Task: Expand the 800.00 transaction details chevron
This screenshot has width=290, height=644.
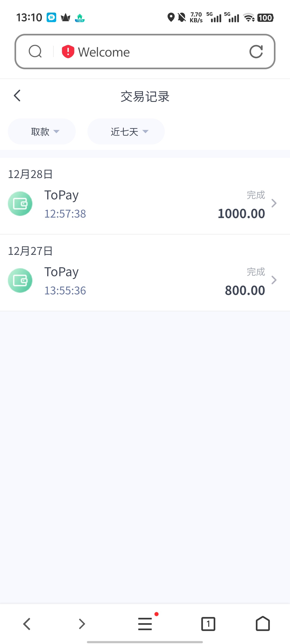Action: point(274,280)
